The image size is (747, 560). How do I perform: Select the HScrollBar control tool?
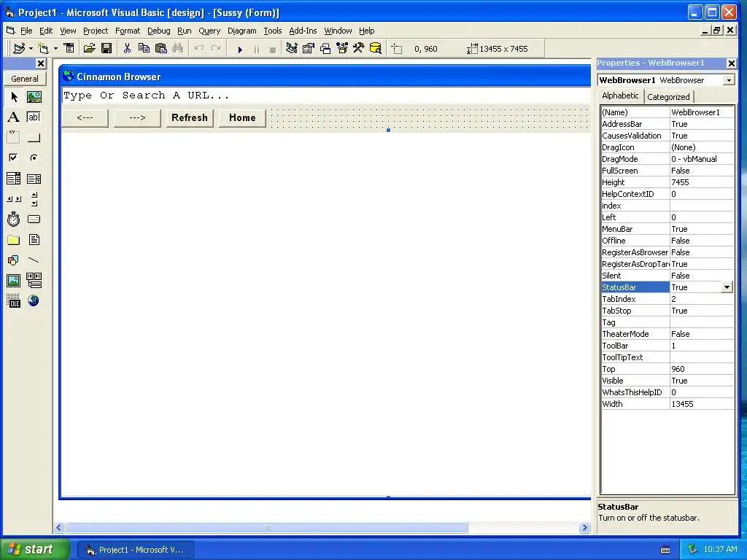coord(14,199)
